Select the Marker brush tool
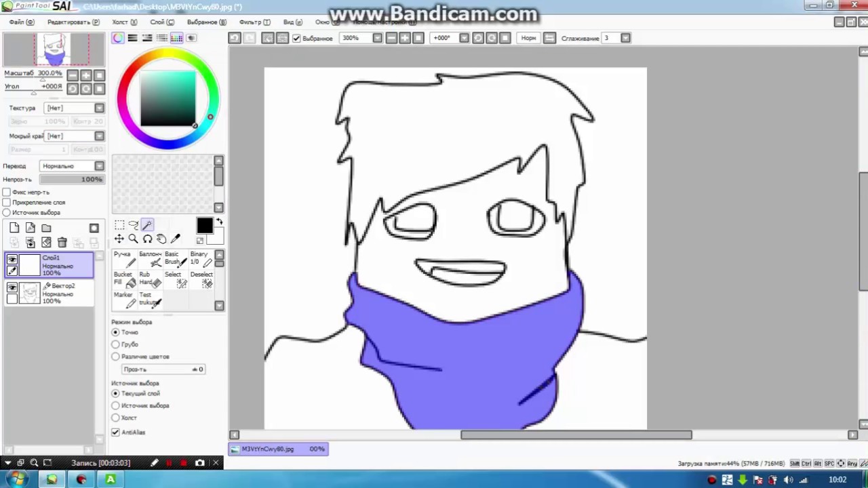Image resolution: width=868 pixels, height=488 pixels. click(x=124, y=299)
